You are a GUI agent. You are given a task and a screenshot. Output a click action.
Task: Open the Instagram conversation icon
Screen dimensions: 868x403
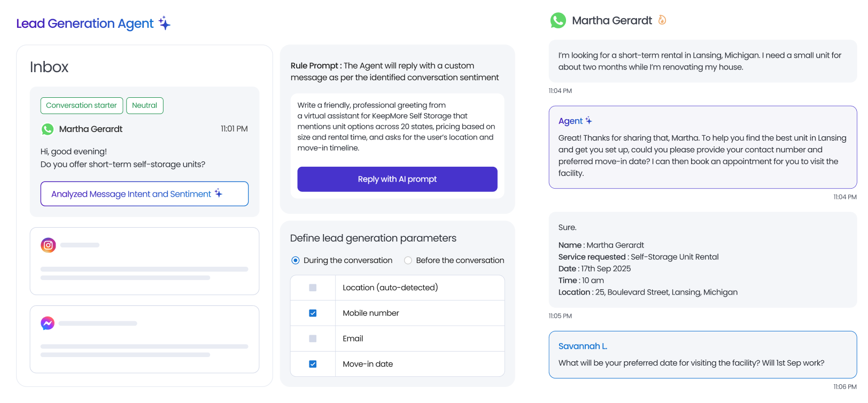pyautogui.click(x=48, y=245)
